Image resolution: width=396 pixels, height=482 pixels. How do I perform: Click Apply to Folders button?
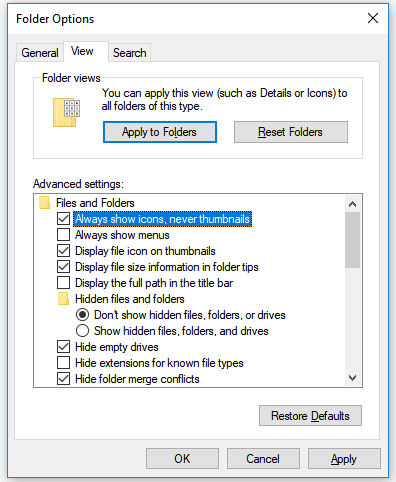(160, 132)
